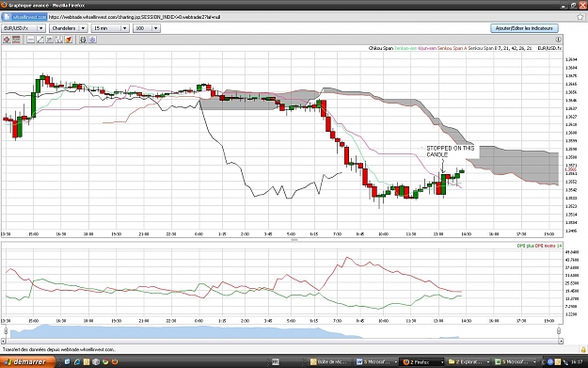
Task: Click the démarrer Start button
Action: click(x=27, y=361)
